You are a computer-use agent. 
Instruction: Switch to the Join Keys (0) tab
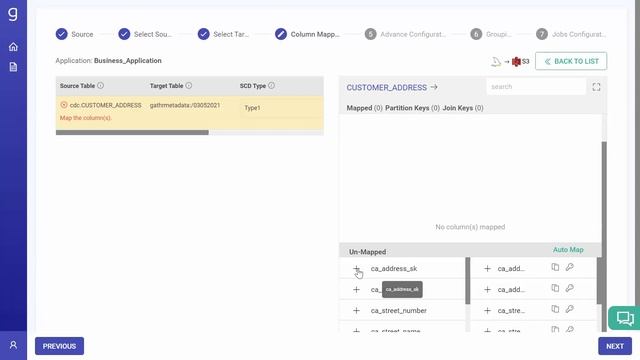(x=463, y=108)
